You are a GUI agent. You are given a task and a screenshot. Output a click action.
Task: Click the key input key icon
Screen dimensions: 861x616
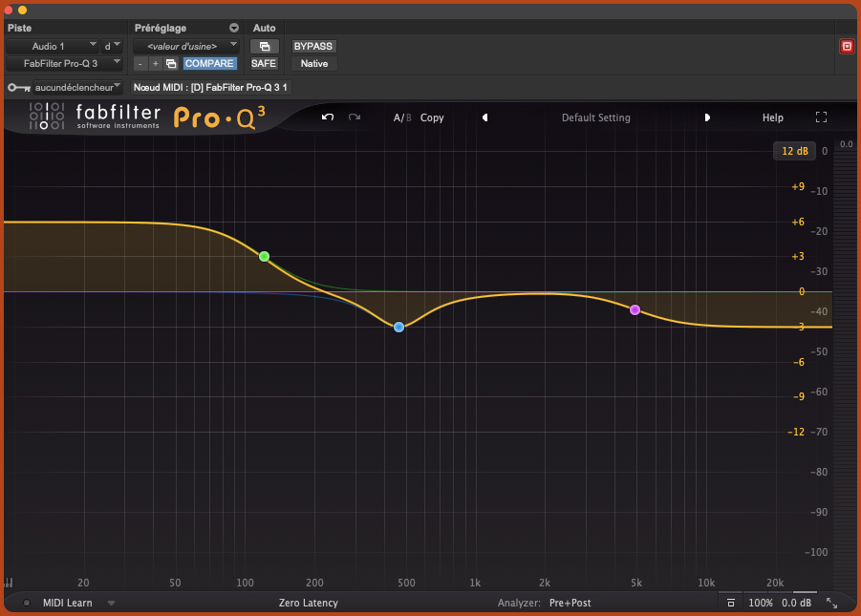[17, 87]
